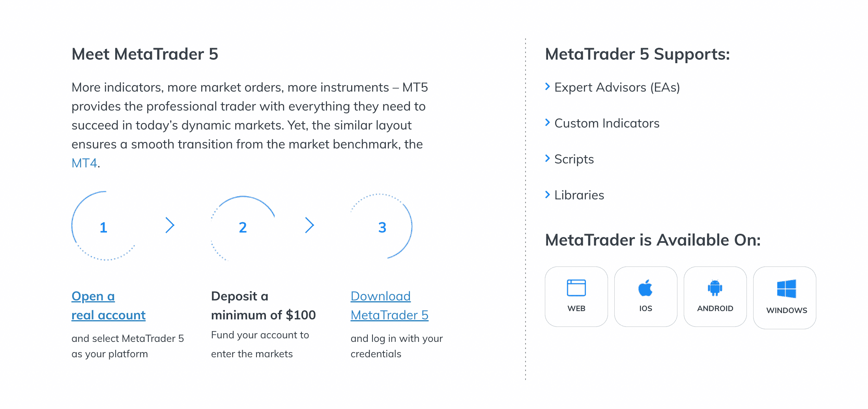
Task: Click chevron beside Expert Advisors (EAs)
Action: coord(547,86)
